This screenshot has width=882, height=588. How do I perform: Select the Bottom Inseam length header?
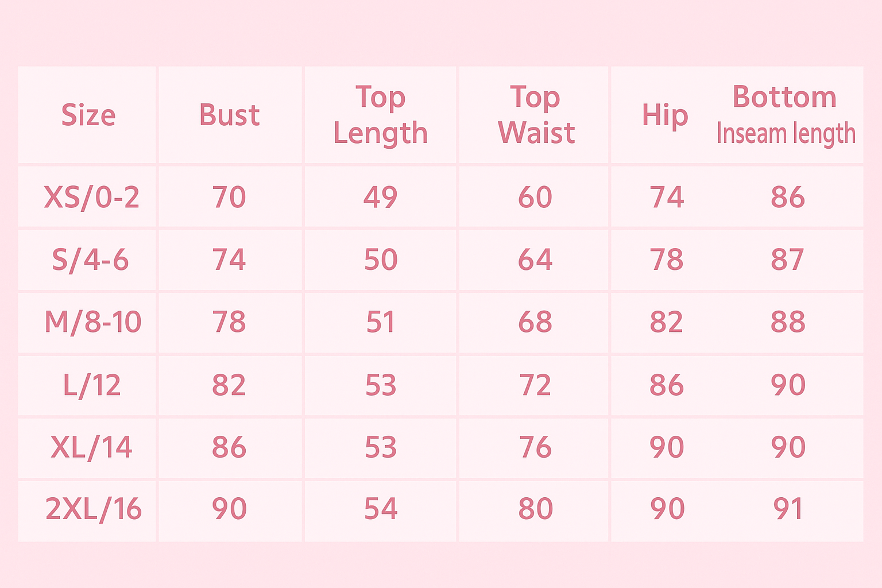click(786, 115)
